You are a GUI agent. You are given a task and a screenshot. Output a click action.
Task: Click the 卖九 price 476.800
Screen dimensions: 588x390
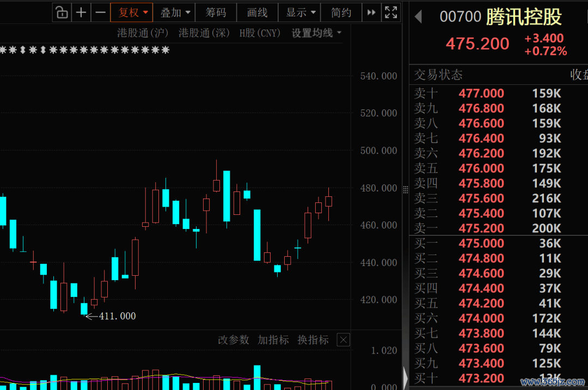(x=481, y=108)
